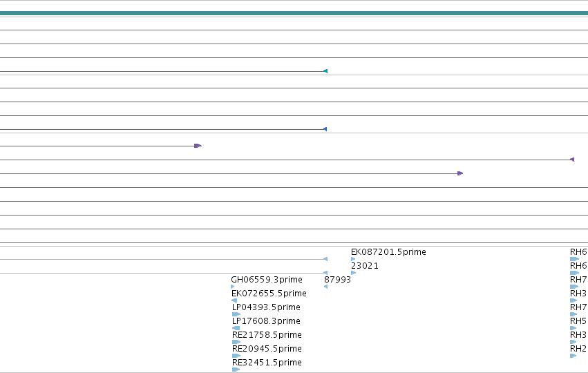This screenshot has width=588, height=373.
Task: Click the upper light-blue EST line's arrowhead
Action: point(325,259)
